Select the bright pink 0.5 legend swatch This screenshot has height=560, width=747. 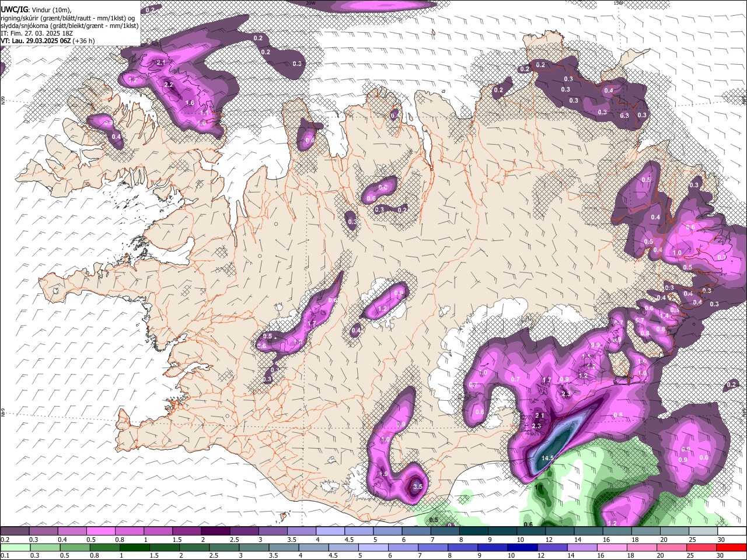(x=100, y=531)
